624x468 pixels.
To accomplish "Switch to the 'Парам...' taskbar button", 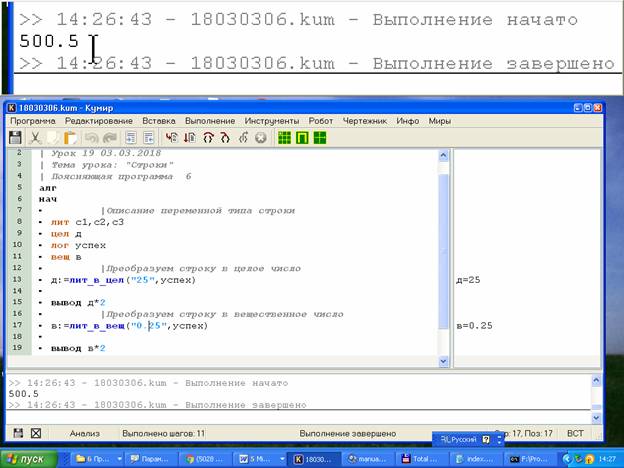I will pos(150,459).
